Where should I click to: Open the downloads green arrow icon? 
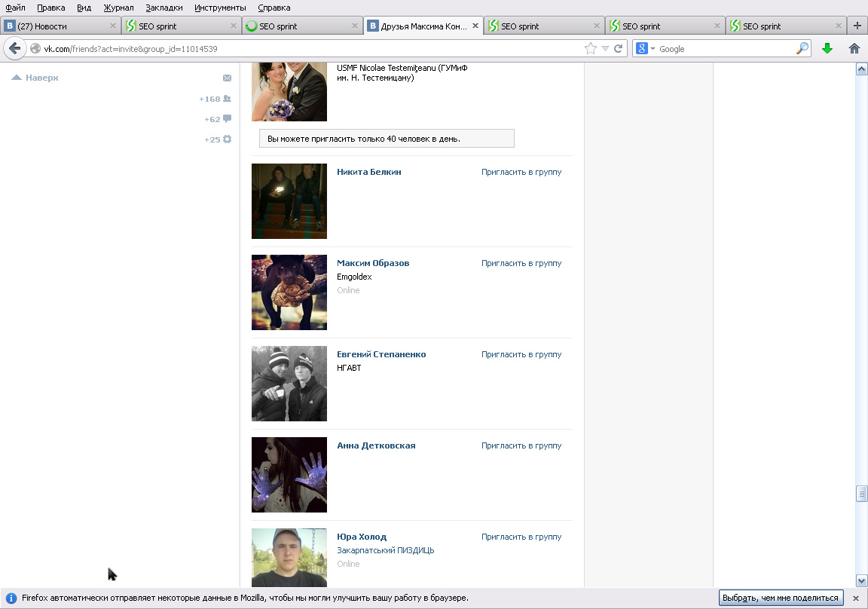[x=827, y=49]
